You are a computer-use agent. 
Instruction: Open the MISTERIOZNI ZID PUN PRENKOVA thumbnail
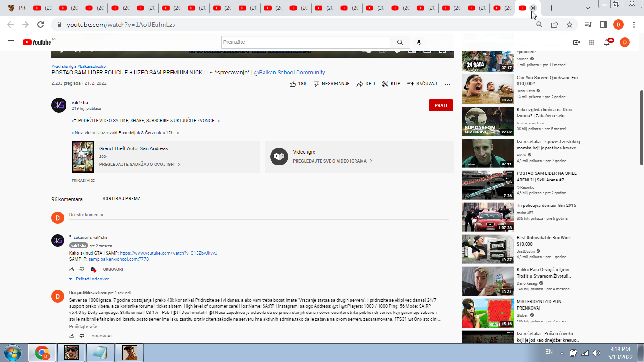(x=487, y=313)
